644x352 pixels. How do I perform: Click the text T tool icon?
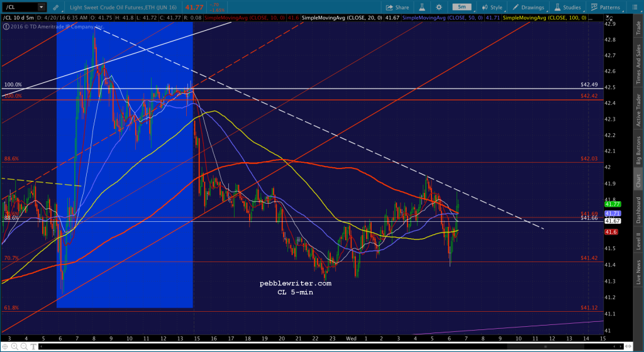pyautogui.click(x=35, y=347)
